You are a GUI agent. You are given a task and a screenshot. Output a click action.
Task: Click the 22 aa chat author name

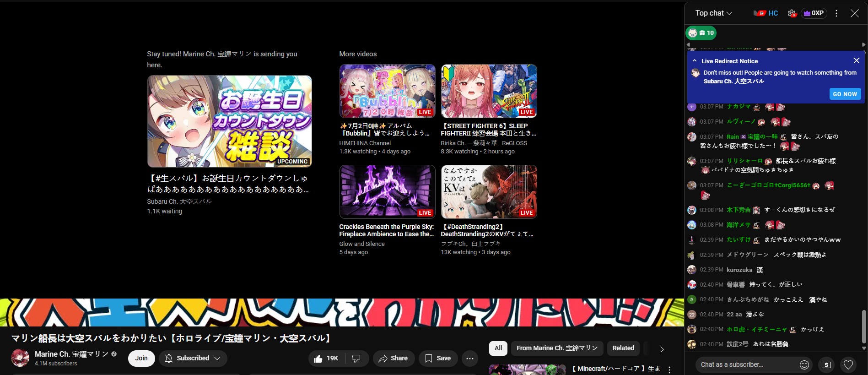click(x=734, y=315)
